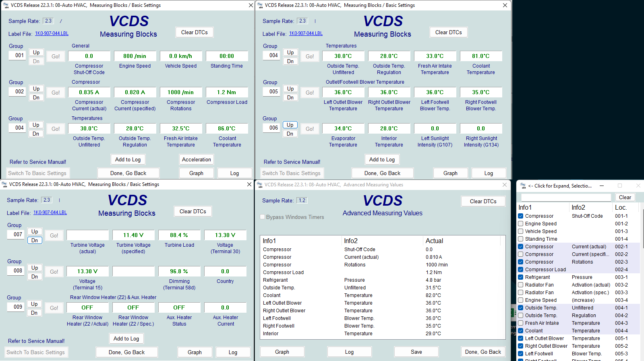This screenshot has width=644, height=361.
Task: Click the Actual column header in Advanced Measuring Values
Action: (462, 241)
